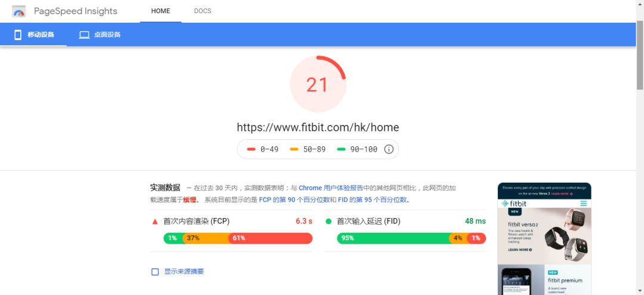644x295 pixels.
Task: Open the FCP 的第 90 个百分位数 link
Action: tap(294, 200)
